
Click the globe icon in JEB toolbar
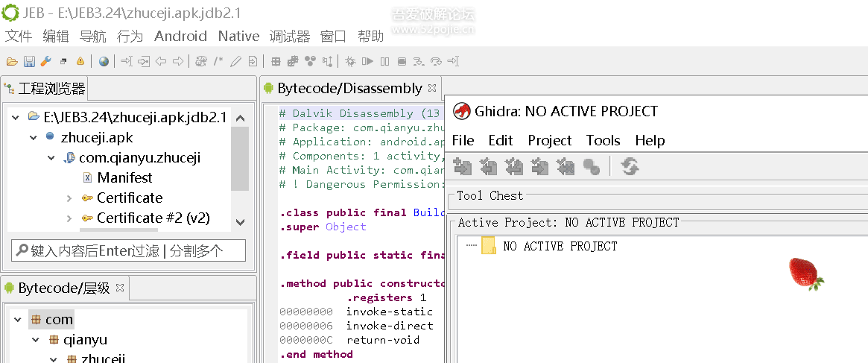104,62
